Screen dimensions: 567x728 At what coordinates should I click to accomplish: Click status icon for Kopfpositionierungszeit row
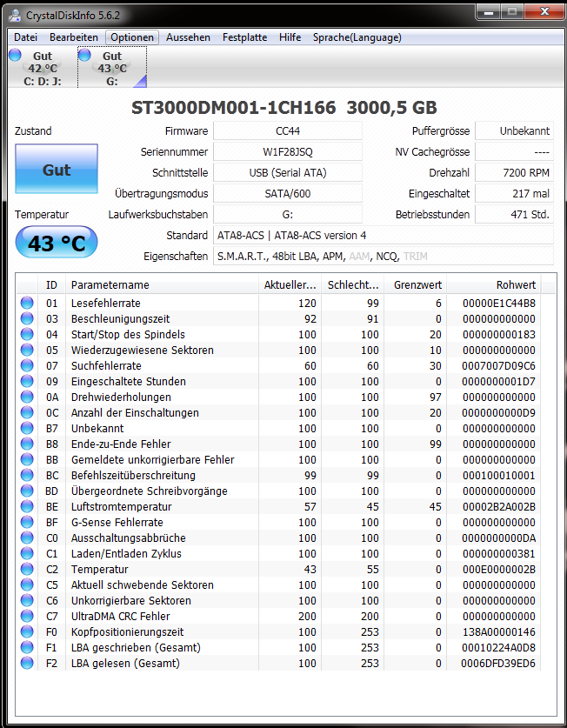click(x=27, y=632)
